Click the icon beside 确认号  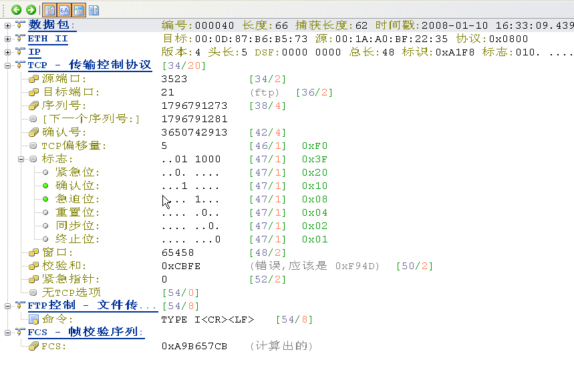coord(33,132)
